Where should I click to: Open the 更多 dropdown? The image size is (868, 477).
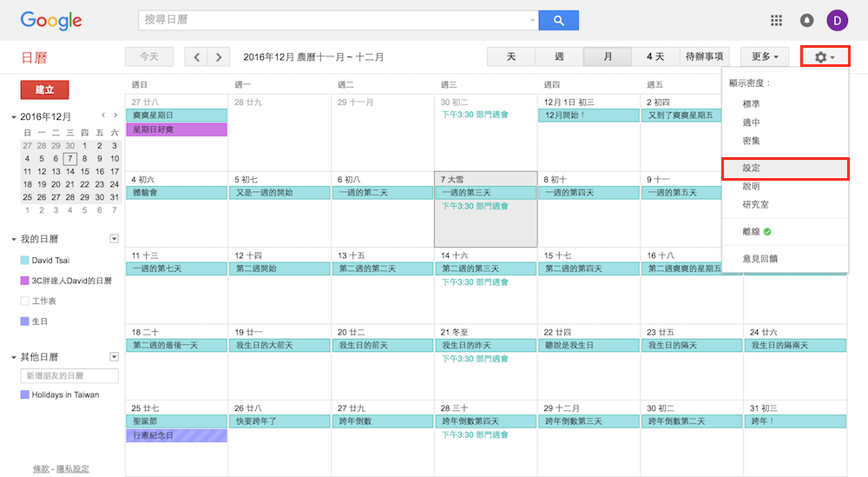pos(764,57)
